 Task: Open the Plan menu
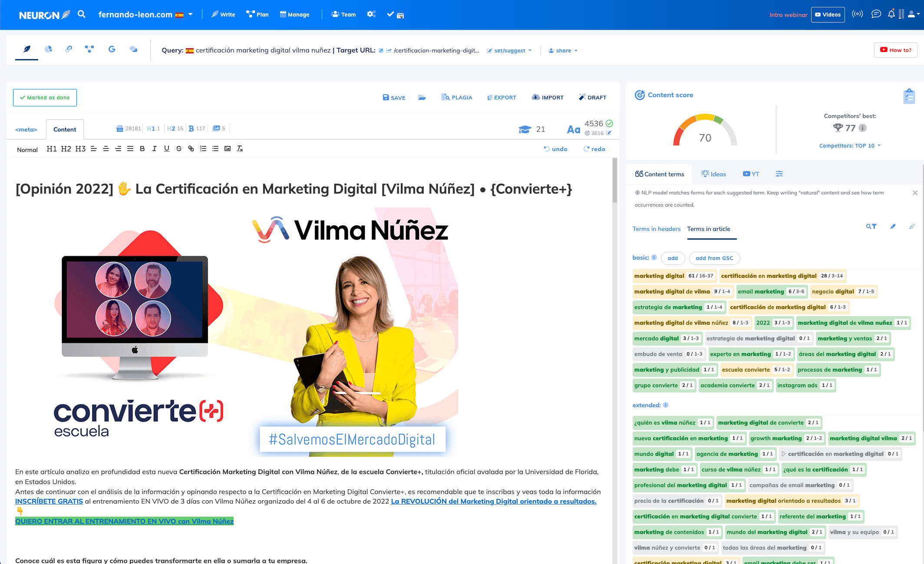pos(257,14)
